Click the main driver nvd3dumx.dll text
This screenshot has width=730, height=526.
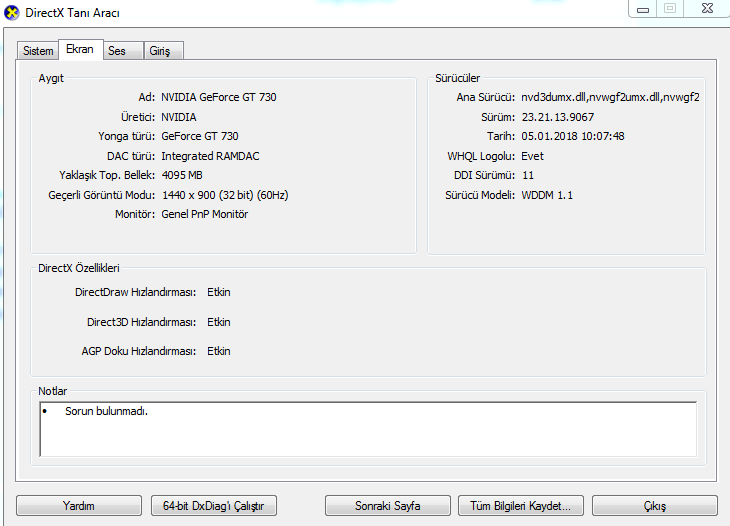(x=610, y=97)
